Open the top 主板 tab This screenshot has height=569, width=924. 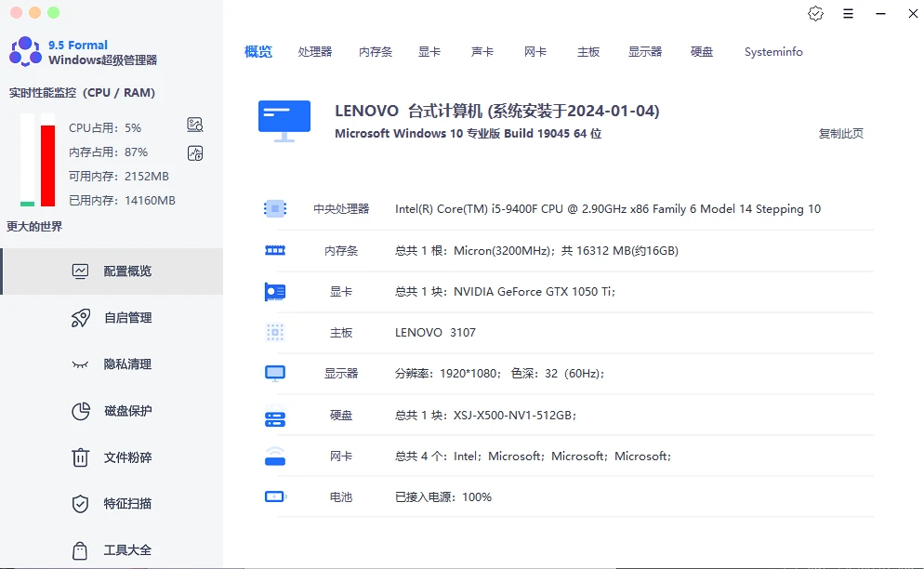588,52
